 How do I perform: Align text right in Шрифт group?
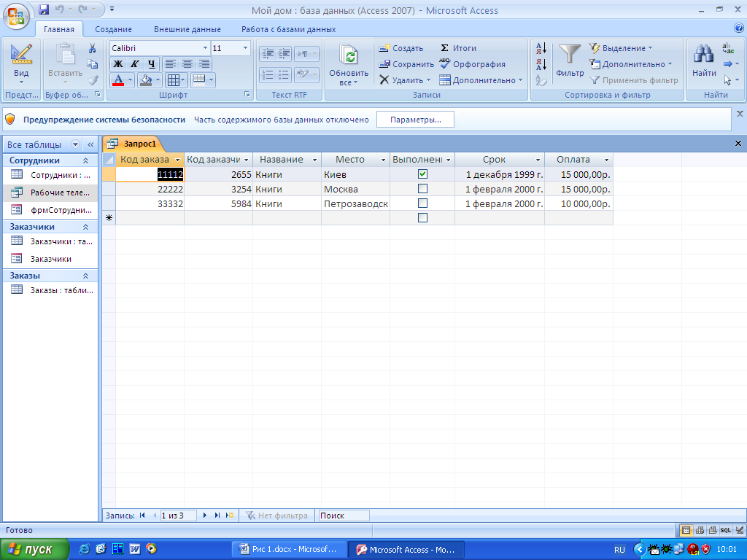[204, 64]
